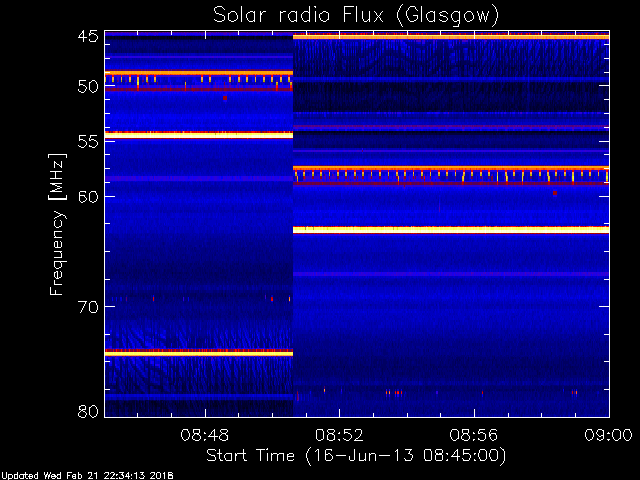Image resolution: width=640 pixels, height=480 pixels.
Task: Click the '45' frequency tick label
Action: (x=88, y=37)
